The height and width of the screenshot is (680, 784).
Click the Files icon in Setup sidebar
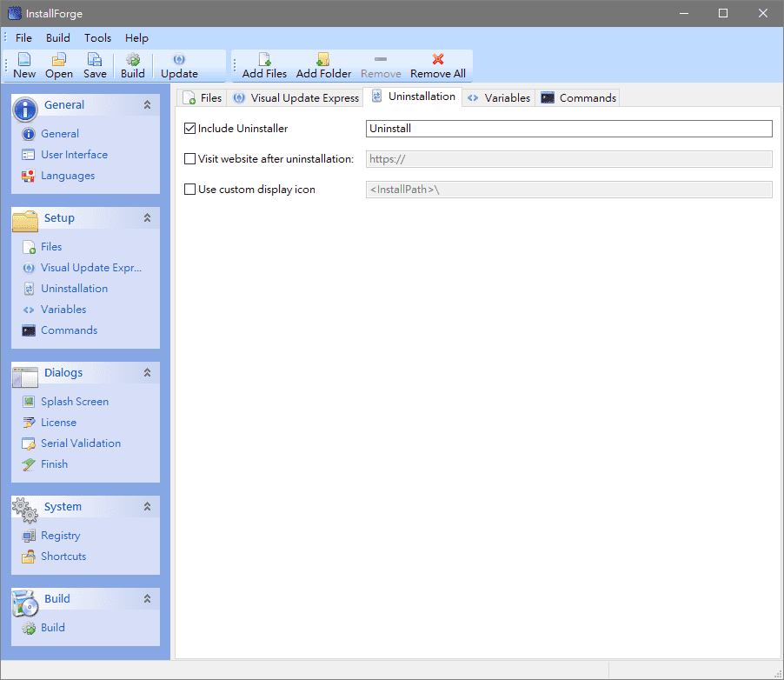(29, 247)
